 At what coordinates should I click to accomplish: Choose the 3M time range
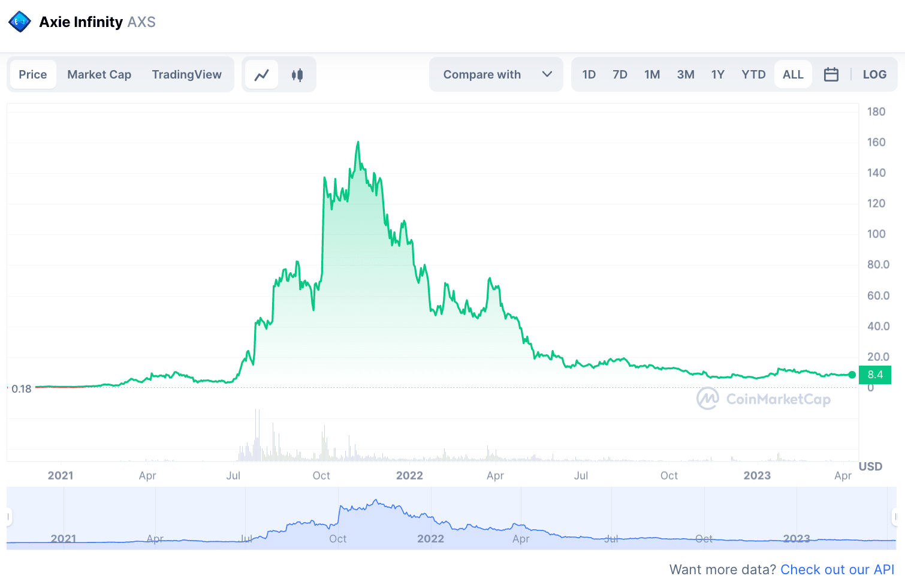[x=686, y=74]
